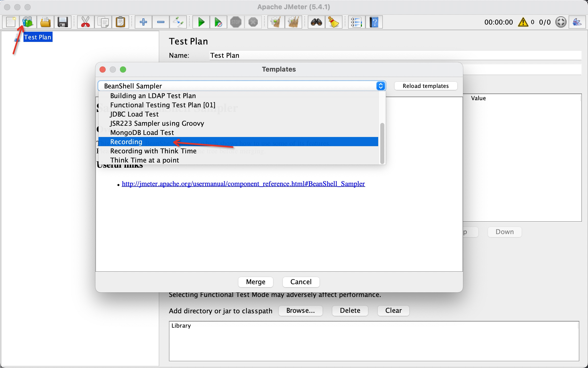The width and height of the screenshot is (588, 368).
Task: Click the Copy icon in toolbar
Action: point(103,22)
